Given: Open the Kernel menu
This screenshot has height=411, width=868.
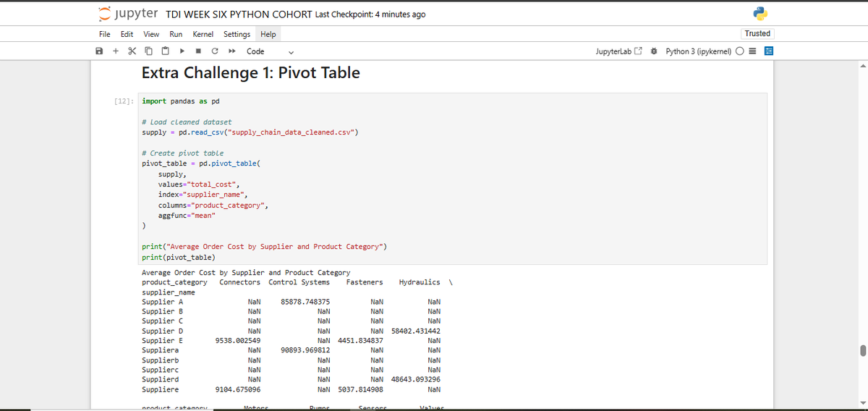Looking at the screenshot, I should [203, 34].
